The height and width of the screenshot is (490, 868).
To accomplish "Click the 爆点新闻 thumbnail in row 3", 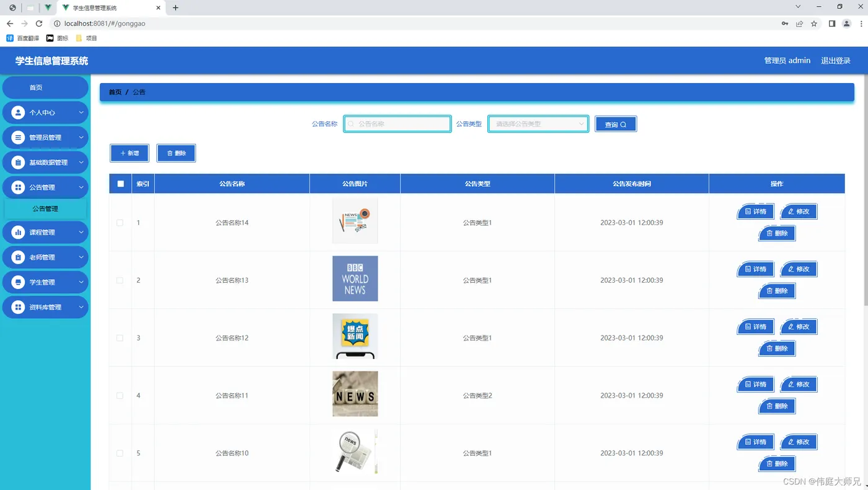I will [x=355, y=336].
